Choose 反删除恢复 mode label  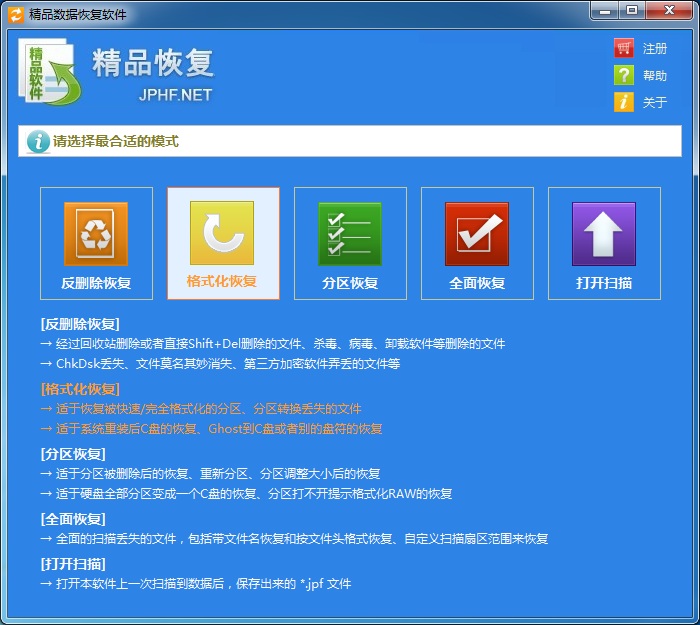tap(96, 283)
